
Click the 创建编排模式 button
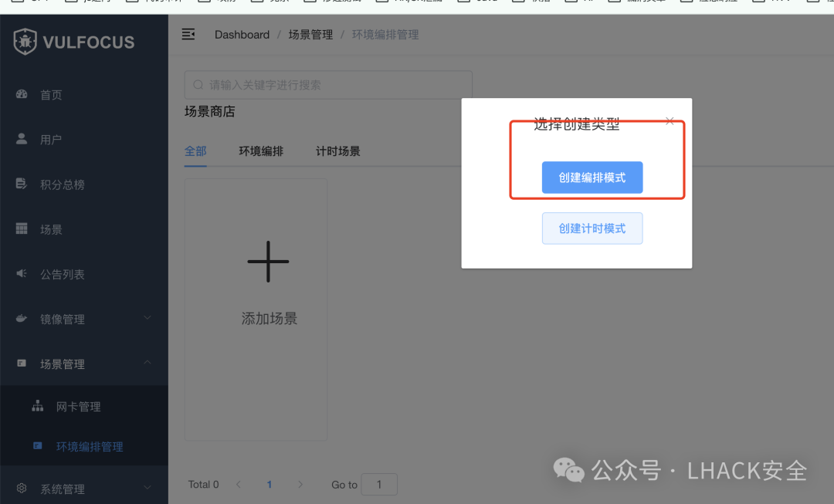pos(592,178)
